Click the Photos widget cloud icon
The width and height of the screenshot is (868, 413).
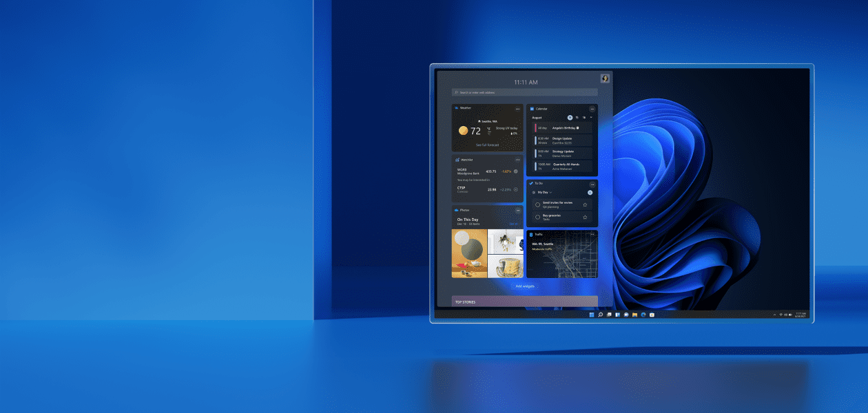pyautogui.click(x=456, y=210)
